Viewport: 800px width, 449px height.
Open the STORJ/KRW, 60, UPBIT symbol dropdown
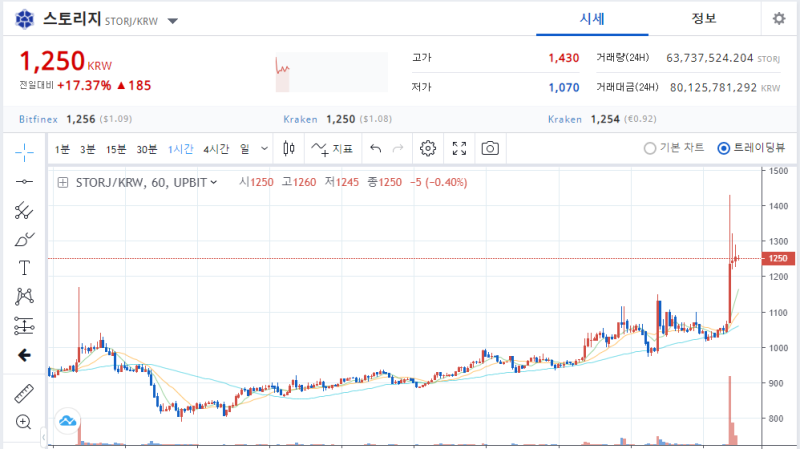pyautogui.click(x=146, y=182)
